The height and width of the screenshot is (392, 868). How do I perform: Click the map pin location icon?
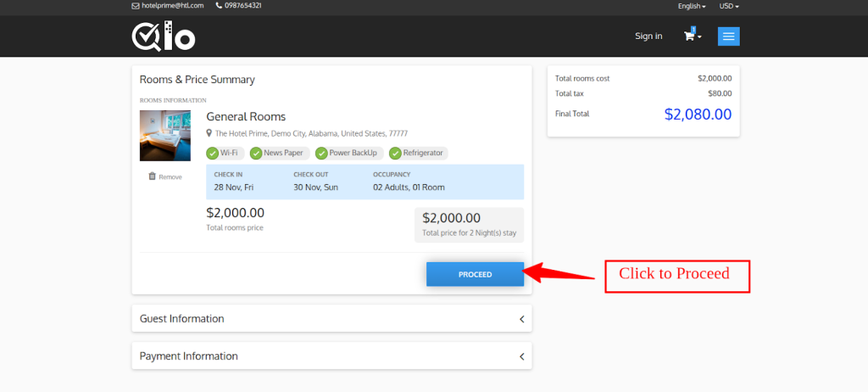[209, 133]
